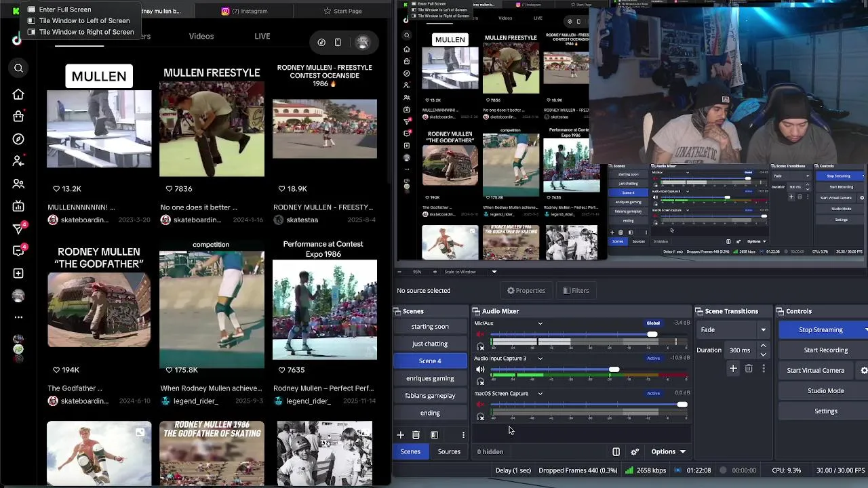
Task: Select Enter Full Screen menu item
Action: click(x=65, y=9)
